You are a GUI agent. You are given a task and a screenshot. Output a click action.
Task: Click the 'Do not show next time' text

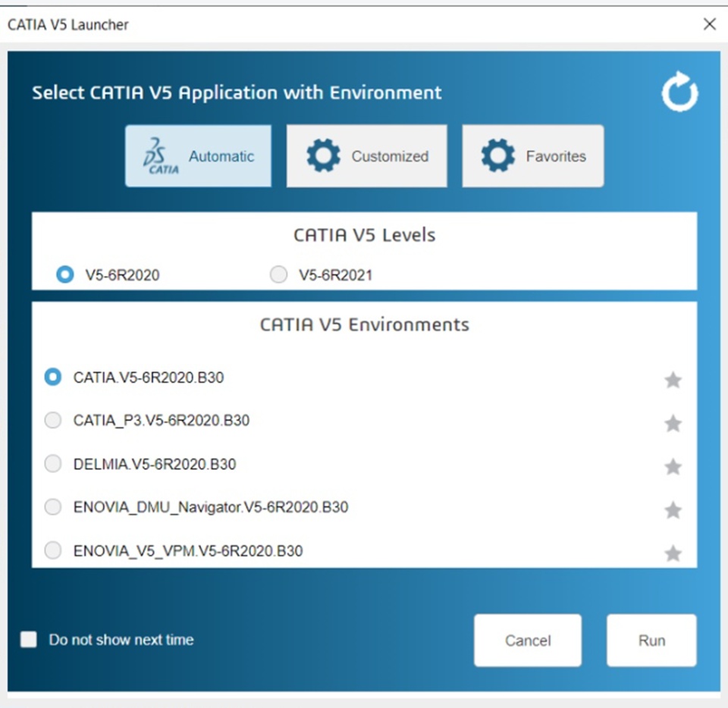121,640
